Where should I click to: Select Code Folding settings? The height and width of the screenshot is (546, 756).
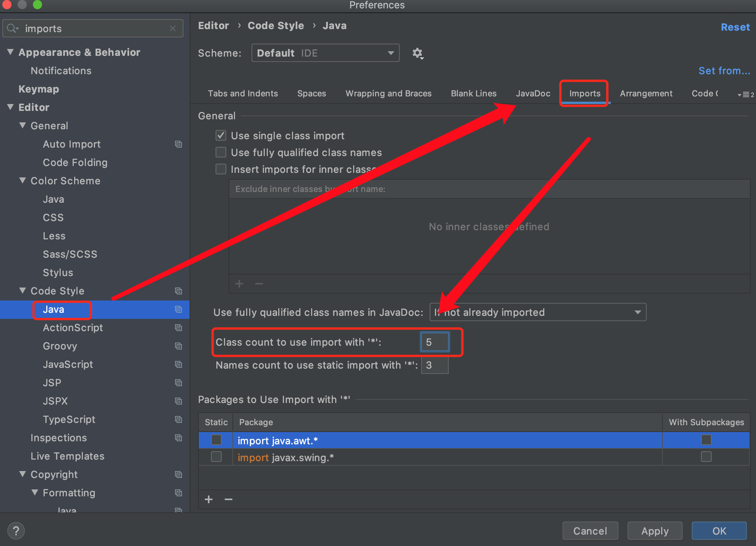[x=75, y=162]
